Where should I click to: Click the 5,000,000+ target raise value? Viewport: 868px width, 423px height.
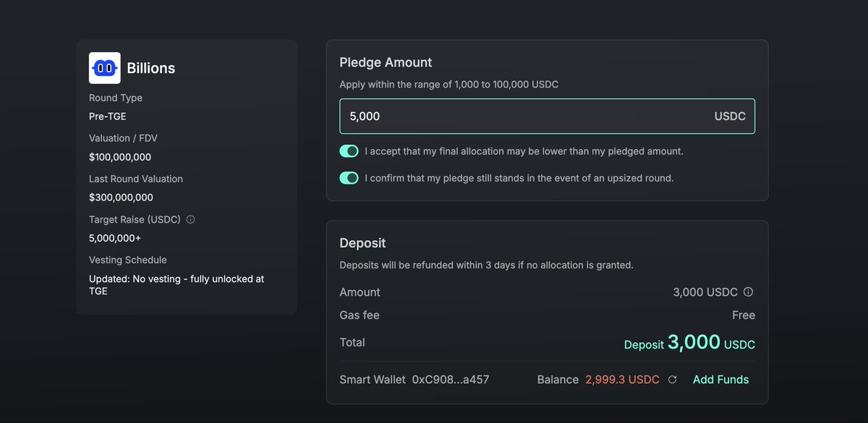click(x=115, y=238)
